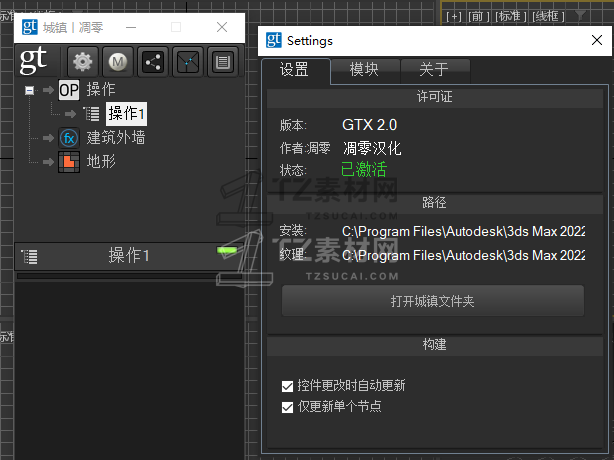Click the fx icon beside 建筑外墙
Image resolution: width=614 pixels, height=460 pixels.
click(x=69, y=138)
